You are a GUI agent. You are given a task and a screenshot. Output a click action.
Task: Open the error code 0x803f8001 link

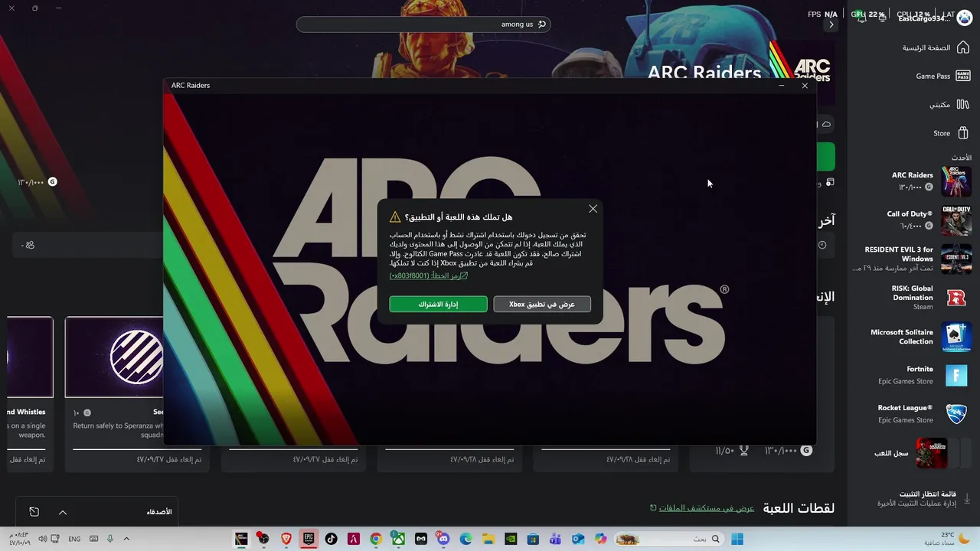428,275
